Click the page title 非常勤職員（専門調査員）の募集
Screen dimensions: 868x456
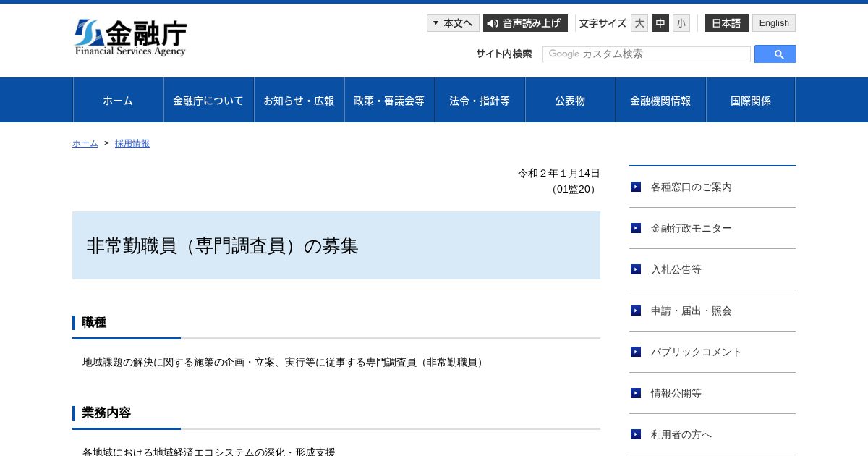point(223,246)
